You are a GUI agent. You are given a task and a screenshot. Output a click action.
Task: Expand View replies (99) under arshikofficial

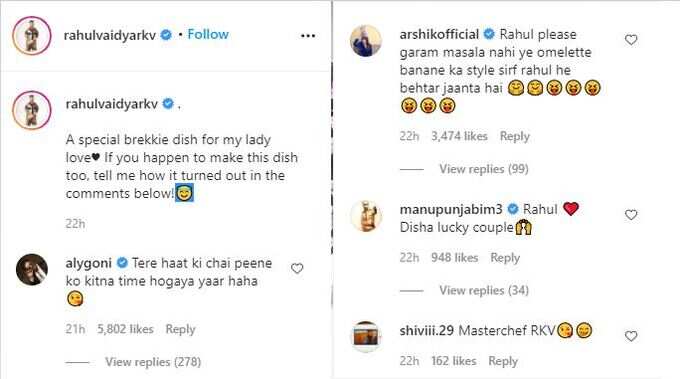pyautogui.click(x=484, y=169)
